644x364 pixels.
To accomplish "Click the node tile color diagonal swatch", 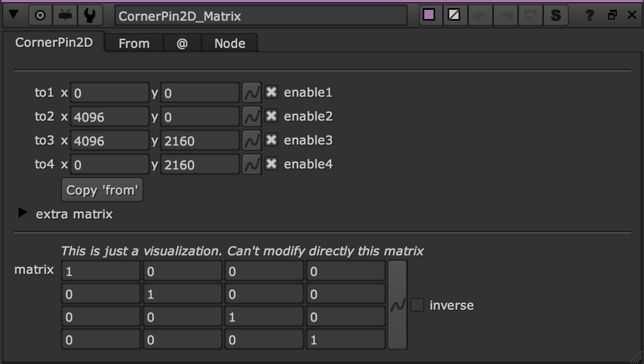I will tap(454, 15).
